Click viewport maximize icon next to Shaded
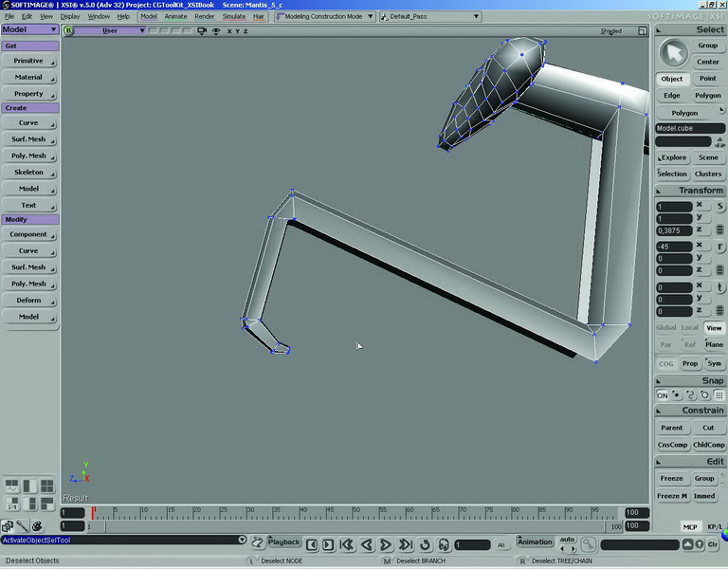 pos(642,30)
